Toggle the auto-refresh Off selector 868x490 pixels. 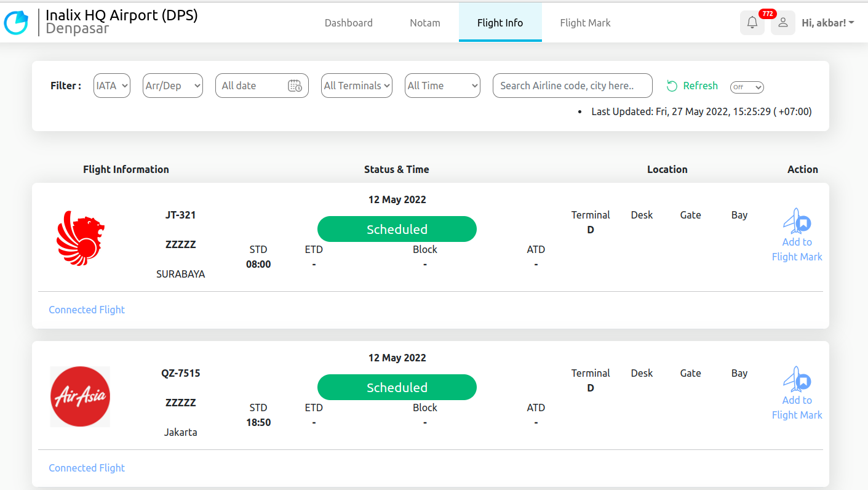point(746,87)
